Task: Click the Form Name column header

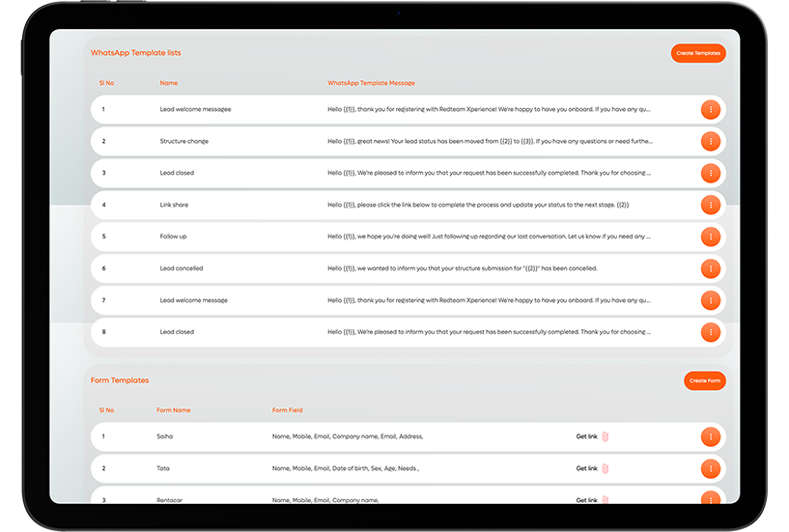Action: click(x=174, y=410)
